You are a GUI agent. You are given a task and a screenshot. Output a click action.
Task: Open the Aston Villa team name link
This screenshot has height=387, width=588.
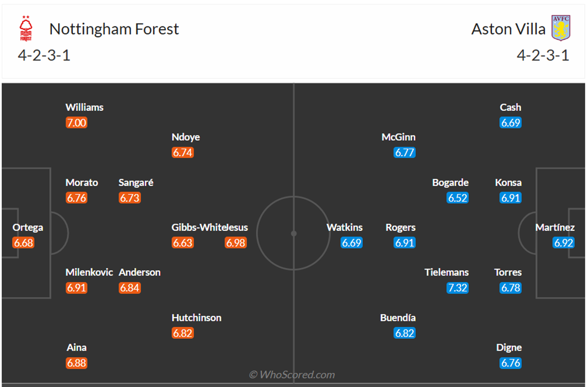[x=508, y=29]
